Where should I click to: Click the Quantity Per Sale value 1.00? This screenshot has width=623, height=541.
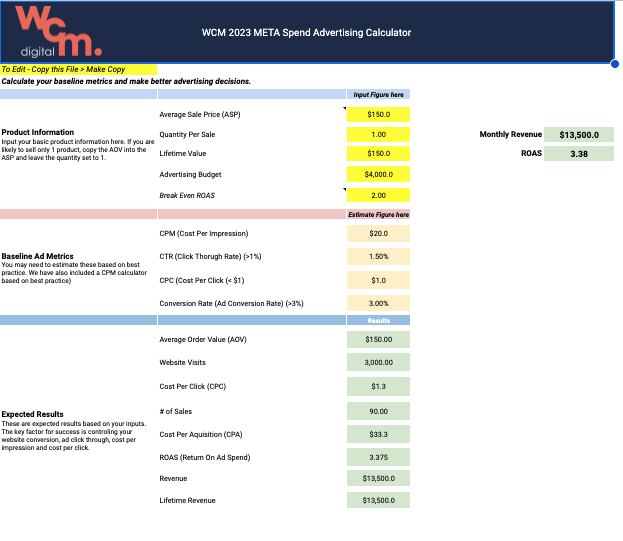coord(378,134)
